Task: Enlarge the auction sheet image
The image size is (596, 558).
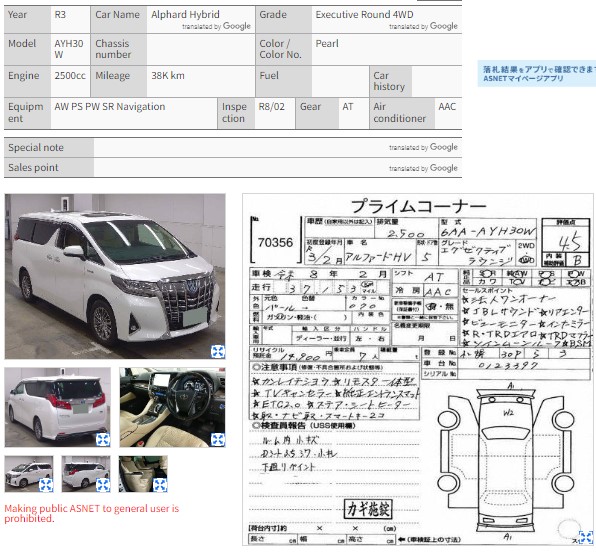Action: tap(586, 537)
